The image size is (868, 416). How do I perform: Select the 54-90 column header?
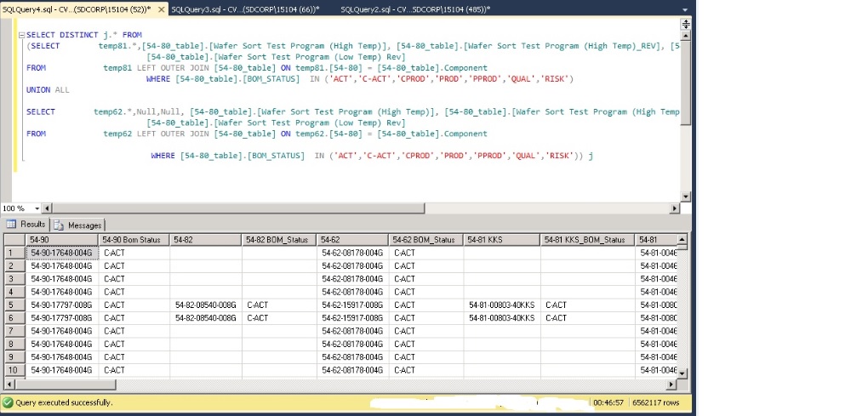pyautogui.click(x=62, y=240)
